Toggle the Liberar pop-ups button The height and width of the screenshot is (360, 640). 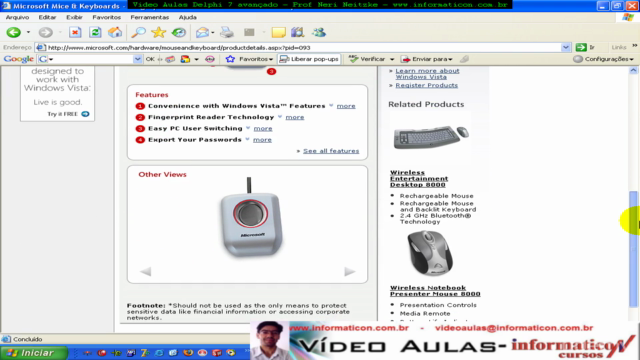click(x=309, y=59)
